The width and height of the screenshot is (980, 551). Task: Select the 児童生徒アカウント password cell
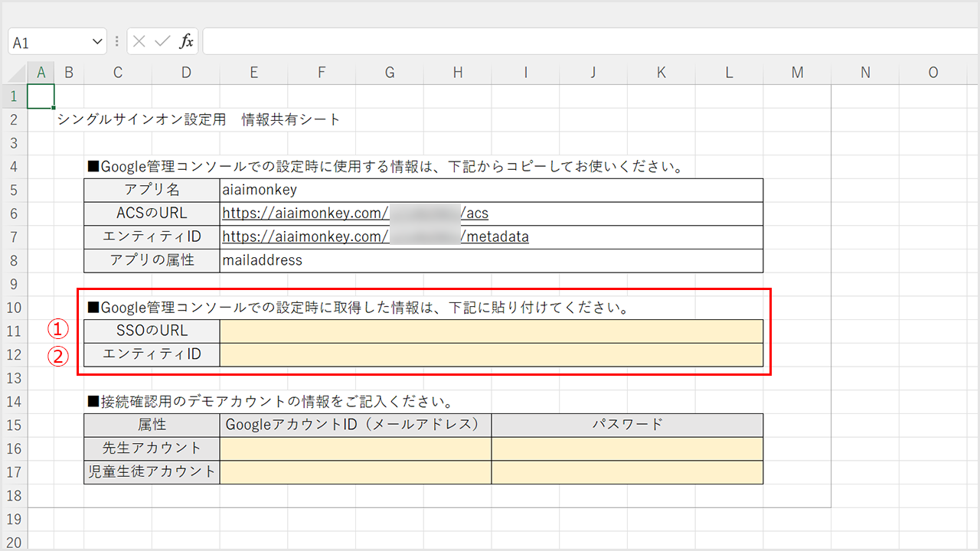tap(627, 472)
